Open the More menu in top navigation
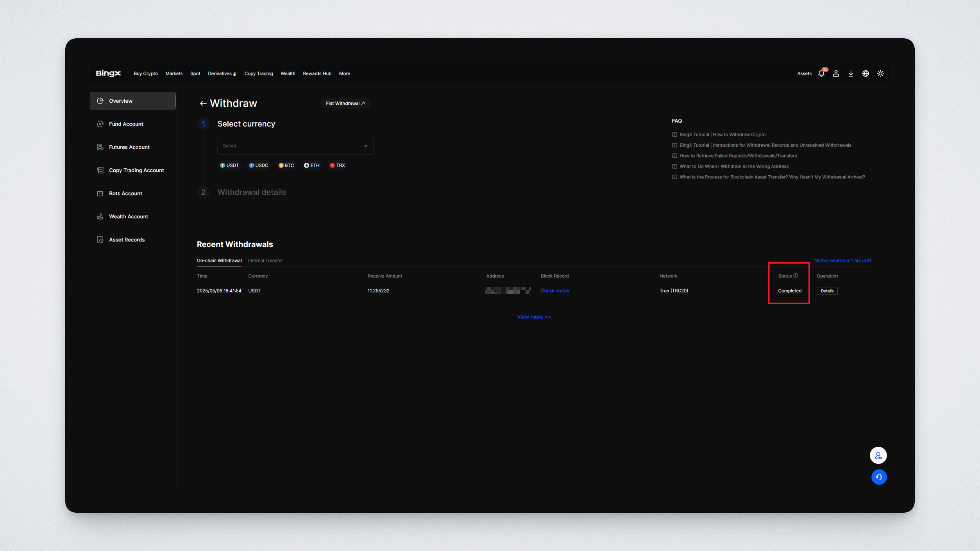This screenshot has height=551, width=980. point(344,73)
